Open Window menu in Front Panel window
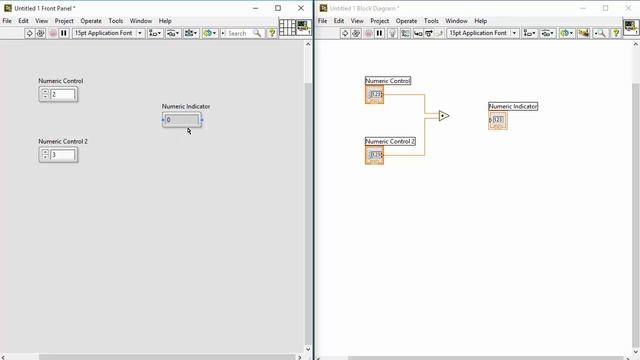This screenshot has width=640, height=360. tap(141, 21)
